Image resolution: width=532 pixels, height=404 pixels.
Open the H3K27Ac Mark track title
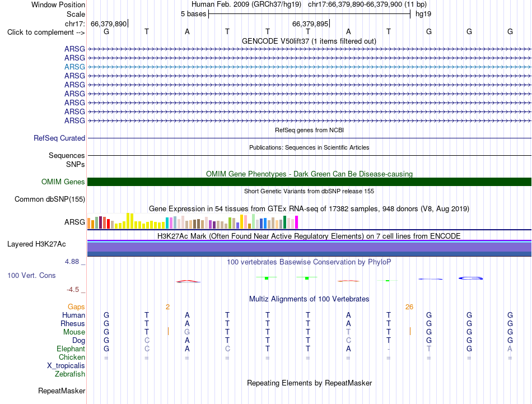(309, 236)
